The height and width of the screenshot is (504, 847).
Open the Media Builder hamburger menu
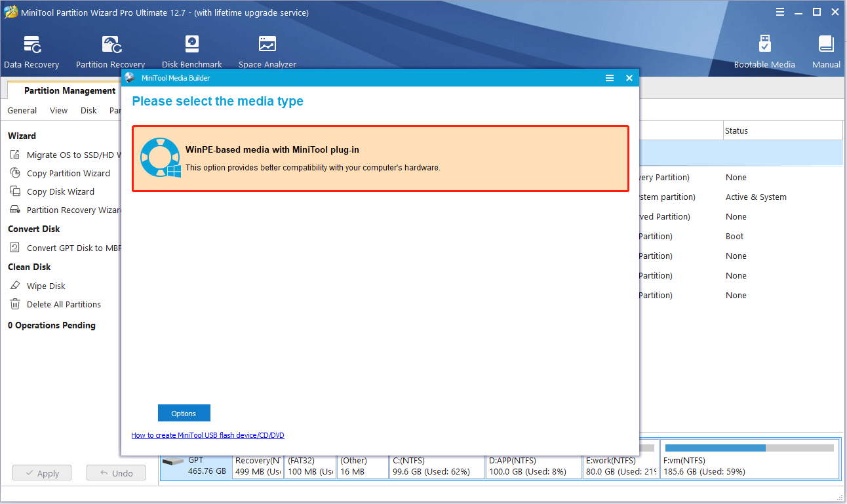click(x=610, y=77)
